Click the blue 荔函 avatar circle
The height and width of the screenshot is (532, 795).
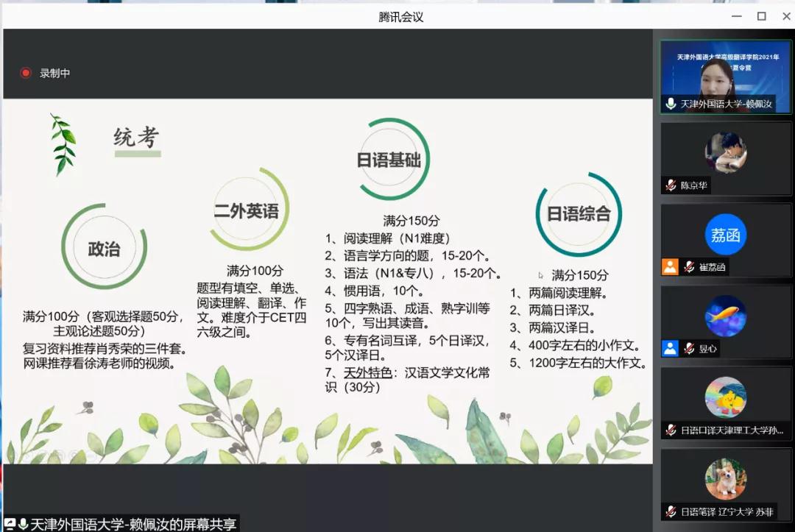pyautogui.click(x=726, y=235)
